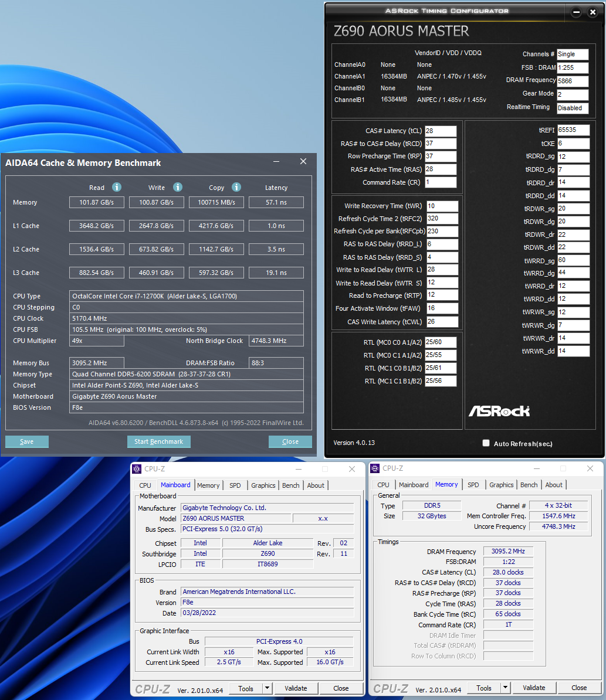The image size is (606, 700).
Task: Click CAS# Latency (tCL) field in ASRock
Action: [x=441, y=131]
